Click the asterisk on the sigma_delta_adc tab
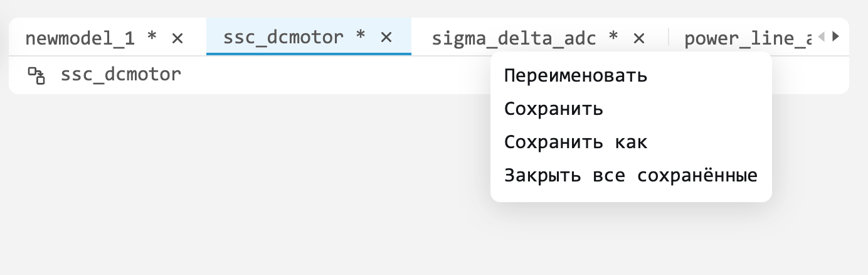The width and height of the screenshot is (868, 275). [613, 37]
